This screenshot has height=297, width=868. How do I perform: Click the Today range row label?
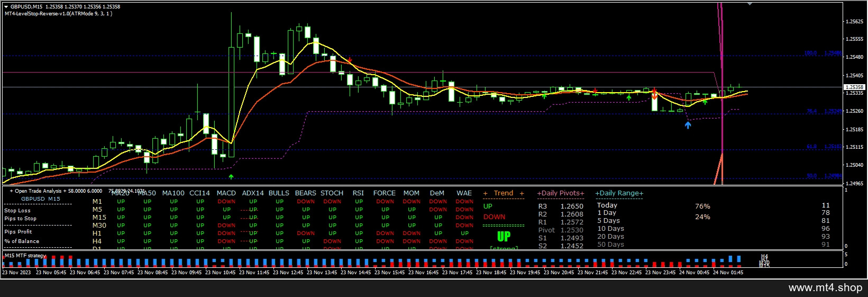click(x=607, y=205)
